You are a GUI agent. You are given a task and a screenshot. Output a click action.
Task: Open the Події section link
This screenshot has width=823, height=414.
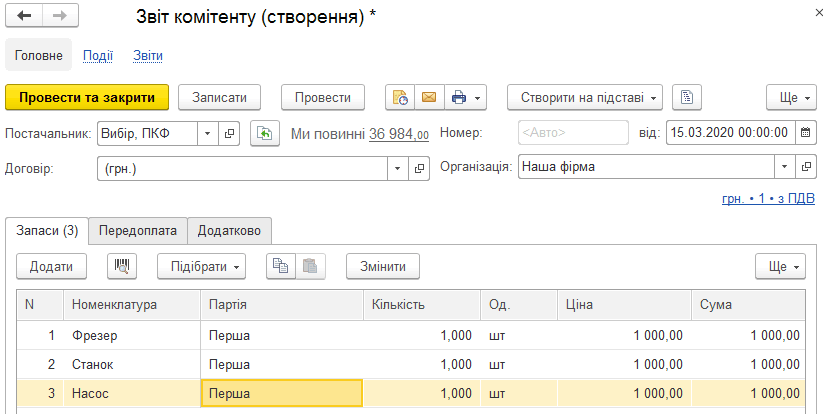(x=98, y=56)
